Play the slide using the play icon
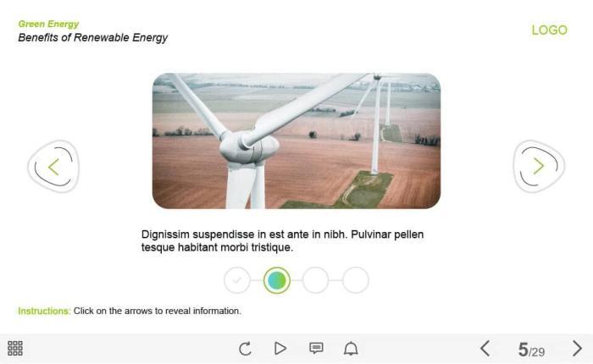The image size is (593, 364). pos(280,348)
